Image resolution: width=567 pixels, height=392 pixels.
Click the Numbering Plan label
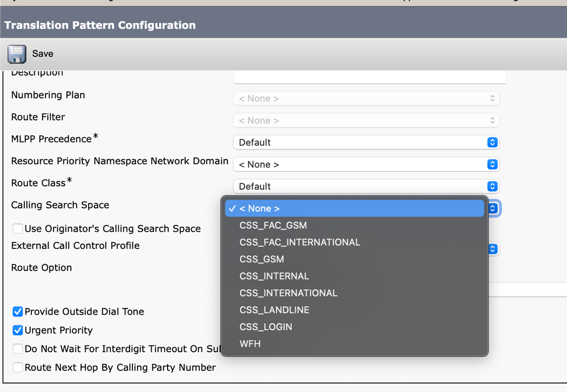click(x=48, y=95)
